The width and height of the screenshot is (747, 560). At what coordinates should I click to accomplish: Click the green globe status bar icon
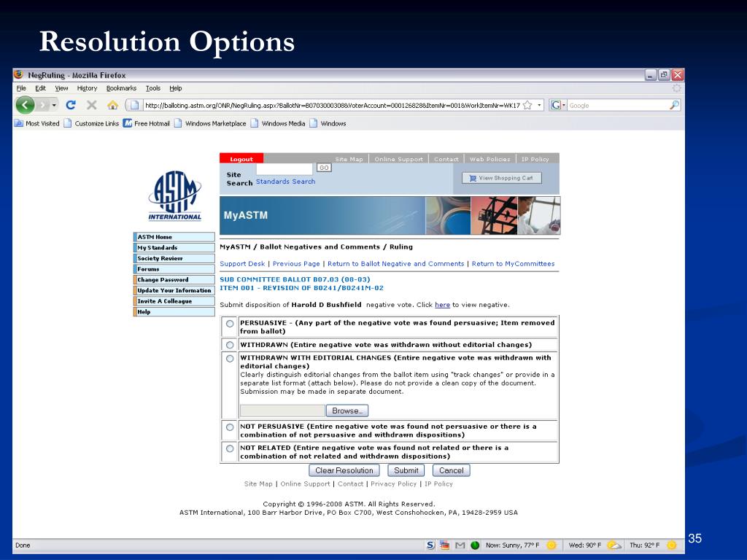point(475,545)
